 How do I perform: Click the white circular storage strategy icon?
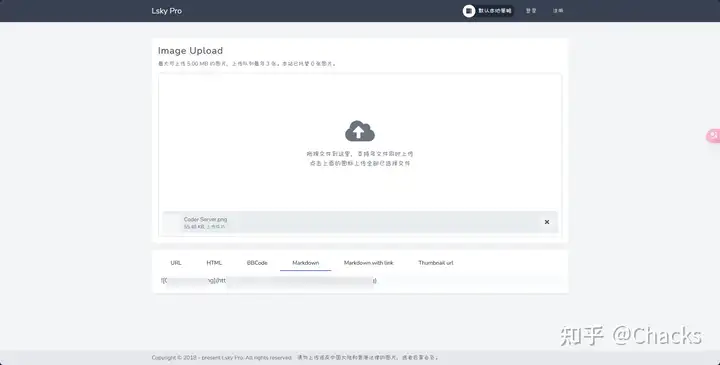click(468, 11)
